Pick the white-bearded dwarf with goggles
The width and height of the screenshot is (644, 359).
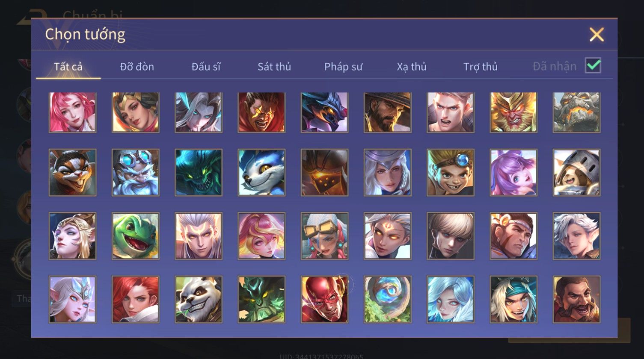136,172
